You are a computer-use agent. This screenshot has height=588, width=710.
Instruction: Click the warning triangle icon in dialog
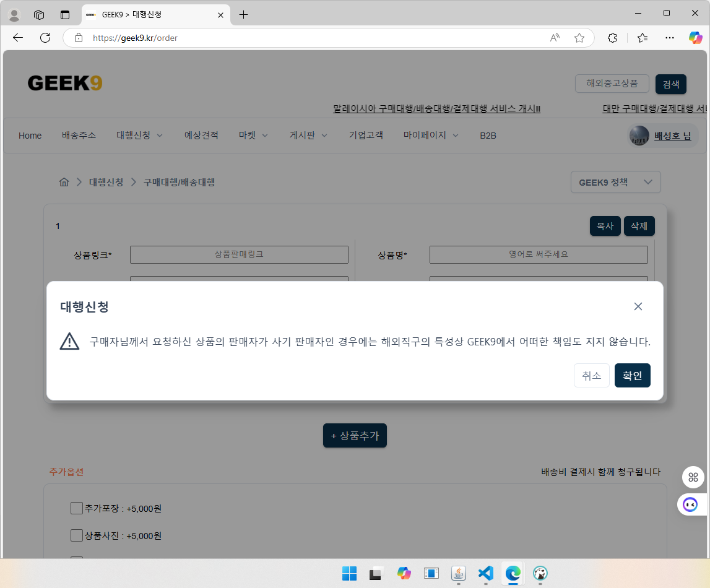click(69, 341)
